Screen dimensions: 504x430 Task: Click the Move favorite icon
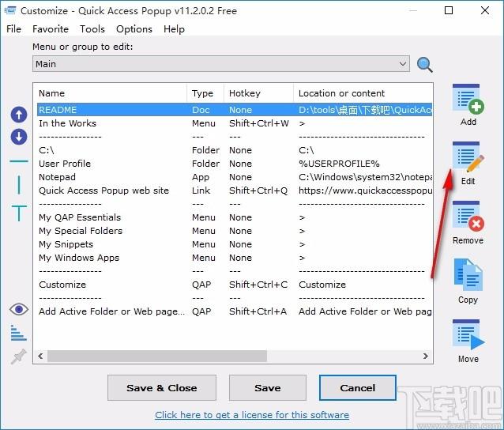[x=468, y=335]
